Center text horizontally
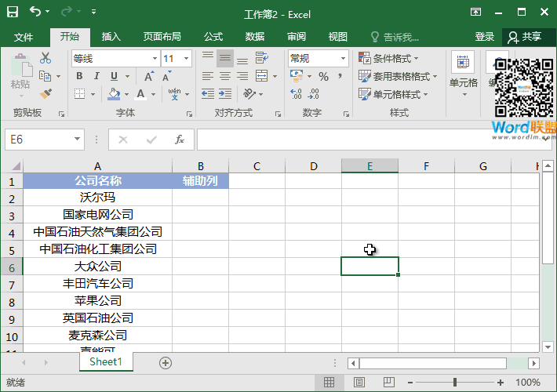 pyautogui.click(x=225, y=76)
